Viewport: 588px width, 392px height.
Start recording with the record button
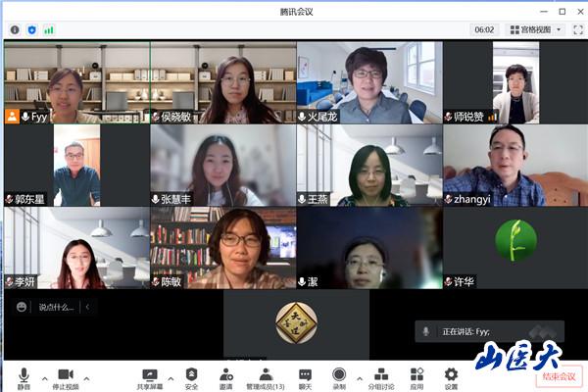(338, 376)
